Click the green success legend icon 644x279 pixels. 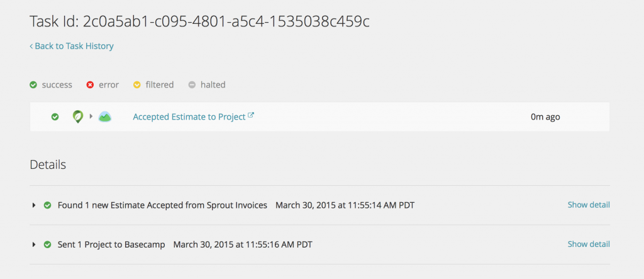point(33,85)
